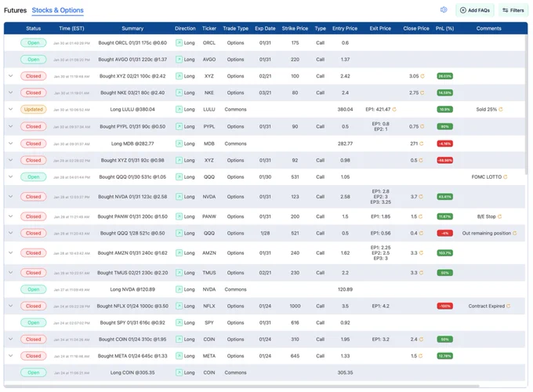533x392 pixels.
Task: Click the Open status badge for ORCL
Action: click(x=33, y=42)
